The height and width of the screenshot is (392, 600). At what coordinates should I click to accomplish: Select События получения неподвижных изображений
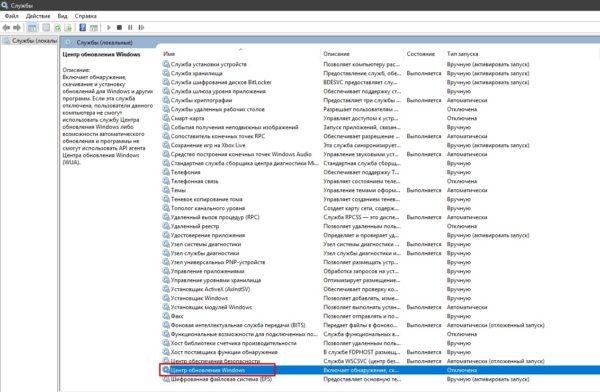[x=235, y=127]
